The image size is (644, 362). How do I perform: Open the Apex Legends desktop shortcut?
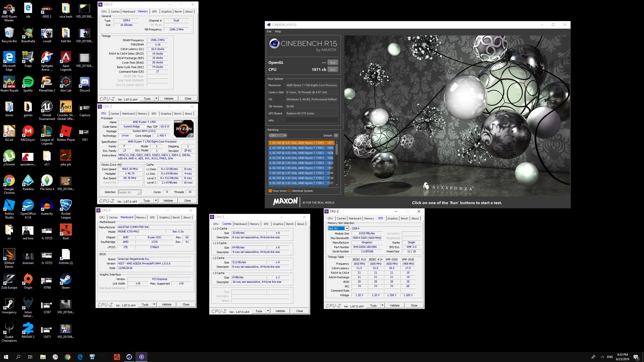(66, 61)
